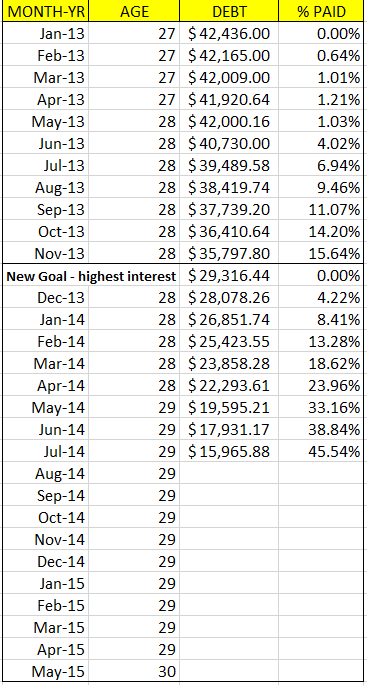Click the DEBT header cell
This screenshot has width=367, height=685.
[229, 12]
